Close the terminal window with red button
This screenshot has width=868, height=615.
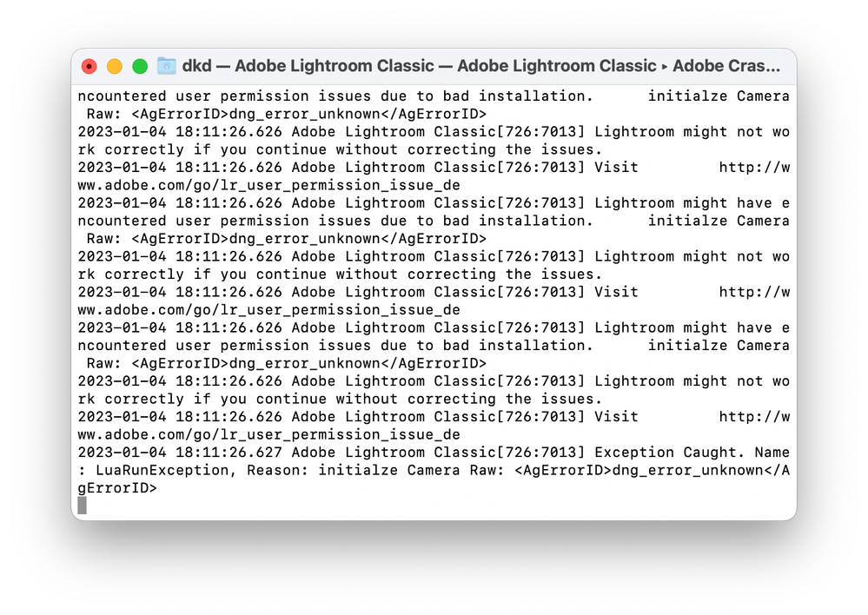coord(89,66)
